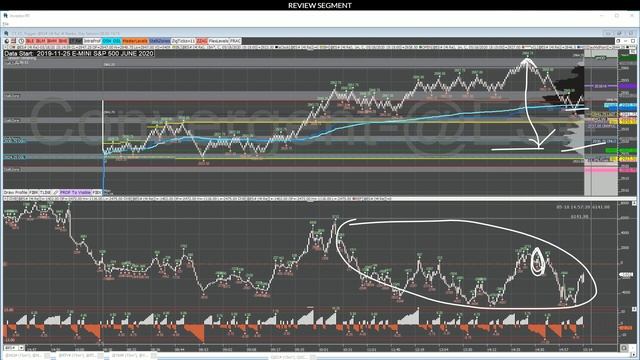Select the FIBX drawing tool
The width and height of the screenshot is (640, 360).
pos(97,192)
